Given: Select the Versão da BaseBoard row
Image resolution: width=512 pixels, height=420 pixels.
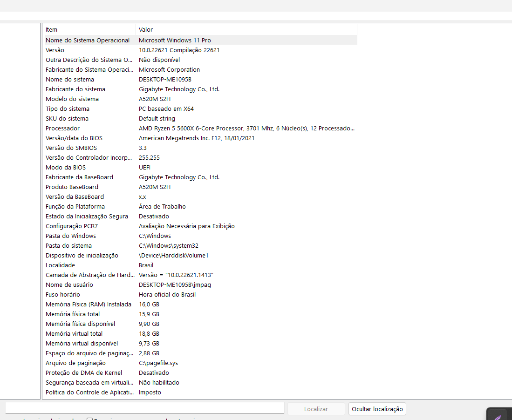Looking at the screenshot, I should coord(200,197).
